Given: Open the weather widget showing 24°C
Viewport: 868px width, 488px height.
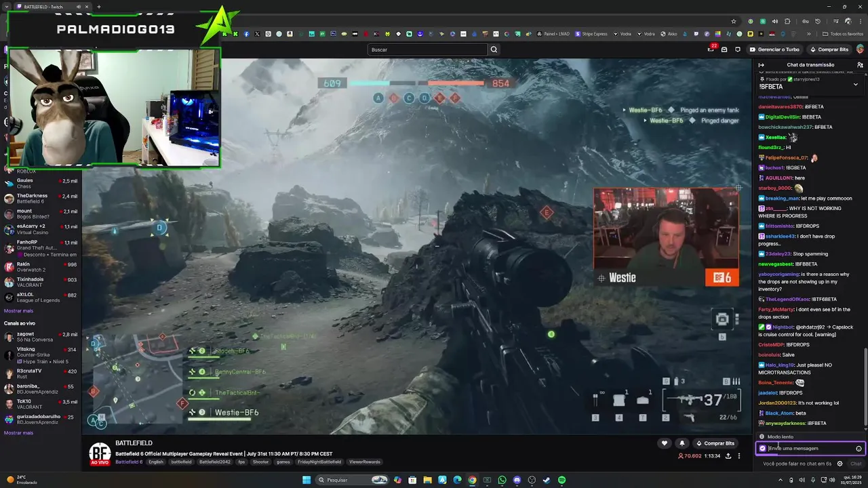Looking at the screenshot, I should [22, 480].
